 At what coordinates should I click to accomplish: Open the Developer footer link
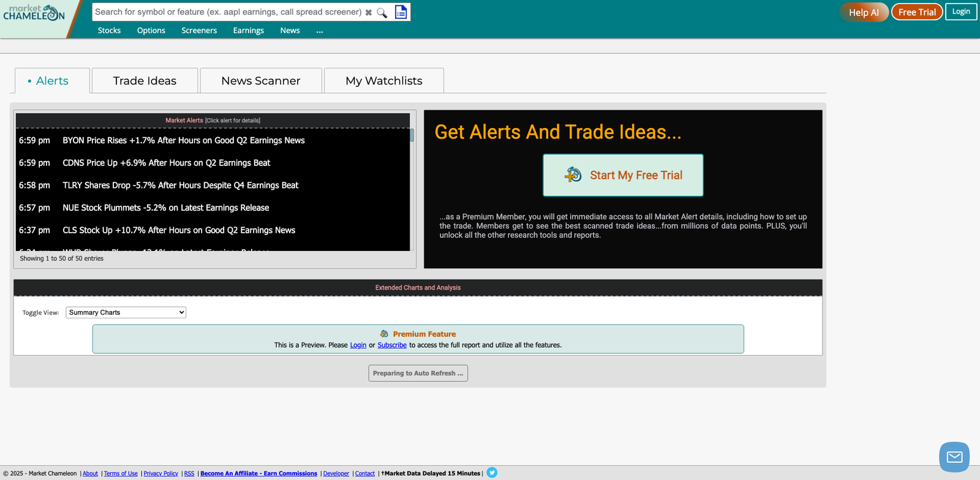click(336, 473)
